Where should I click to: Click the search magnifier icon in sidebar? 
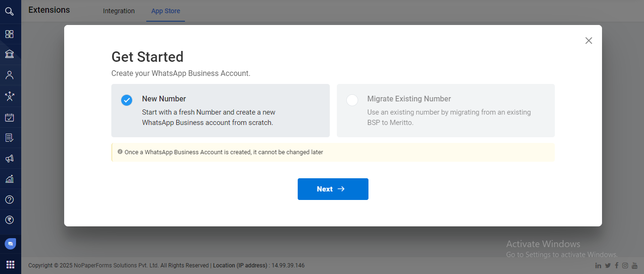click(x=9, y=11)
